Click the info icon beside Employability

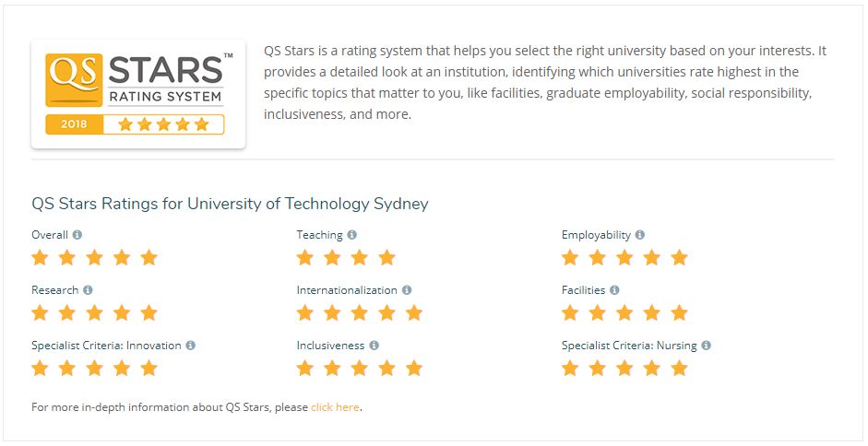click(x=640, y=235)
